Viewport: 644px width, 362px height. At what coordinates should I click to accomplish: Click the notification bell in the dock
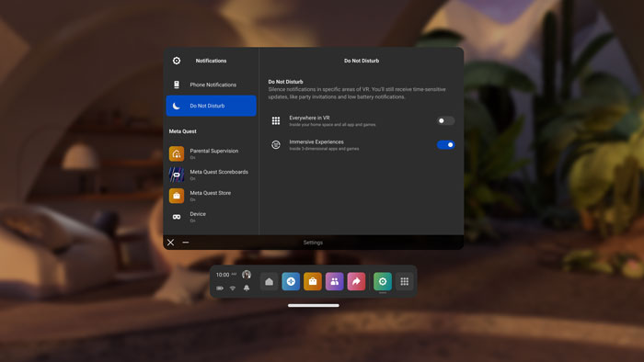pyautogui.click(x=247, y=288)
